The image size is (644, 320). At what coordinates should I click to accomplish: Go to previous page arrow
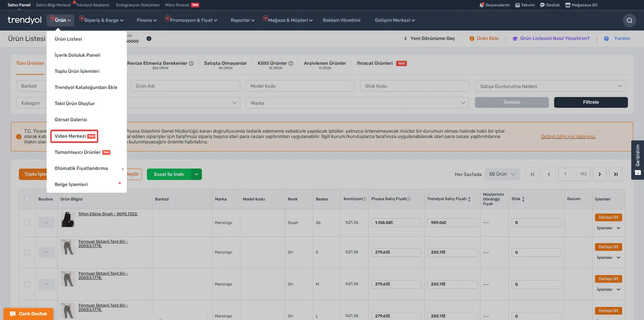click(549, 174)
